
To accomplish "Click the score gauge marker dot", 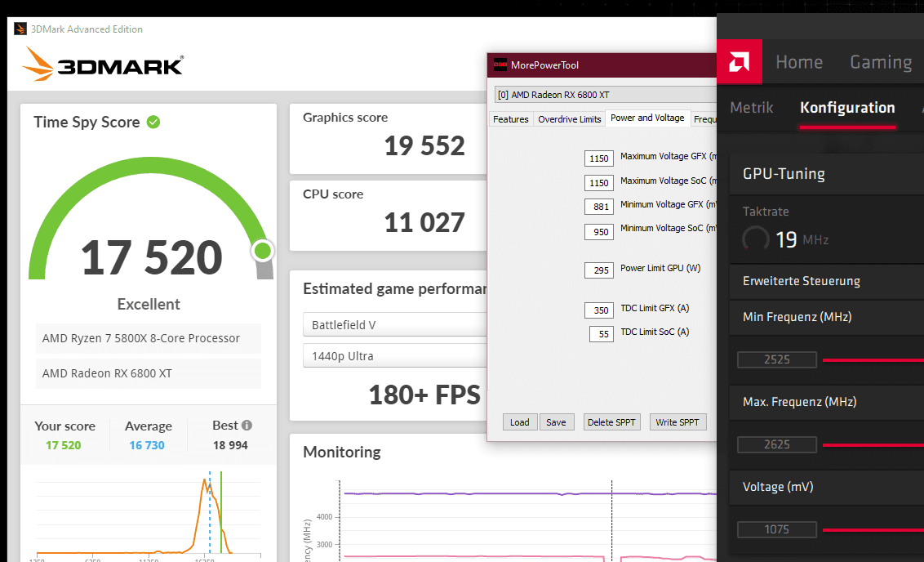I will click(x=262, y=251).
